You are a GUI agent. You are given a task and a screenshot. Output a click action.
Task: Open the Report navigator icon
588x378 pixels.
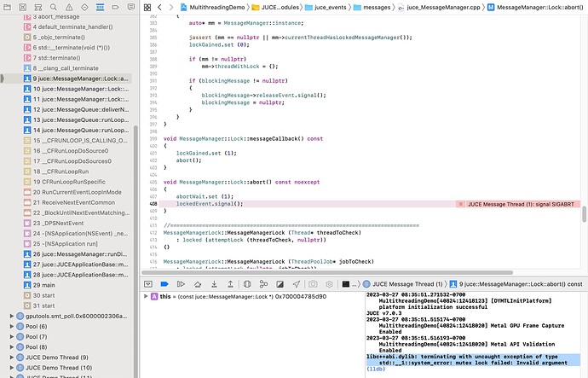tap(131, 7)
